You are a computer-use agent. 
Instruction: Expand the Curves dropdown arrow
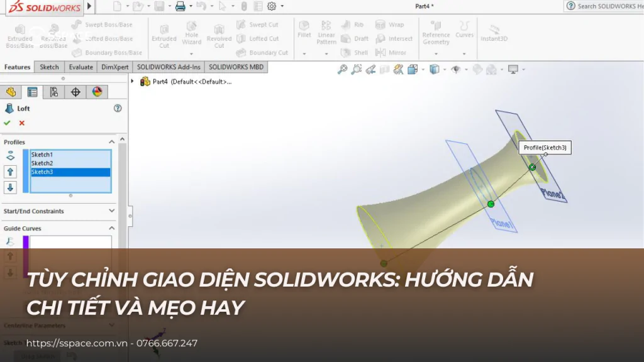pyautogui.click(x=464, y=54)
